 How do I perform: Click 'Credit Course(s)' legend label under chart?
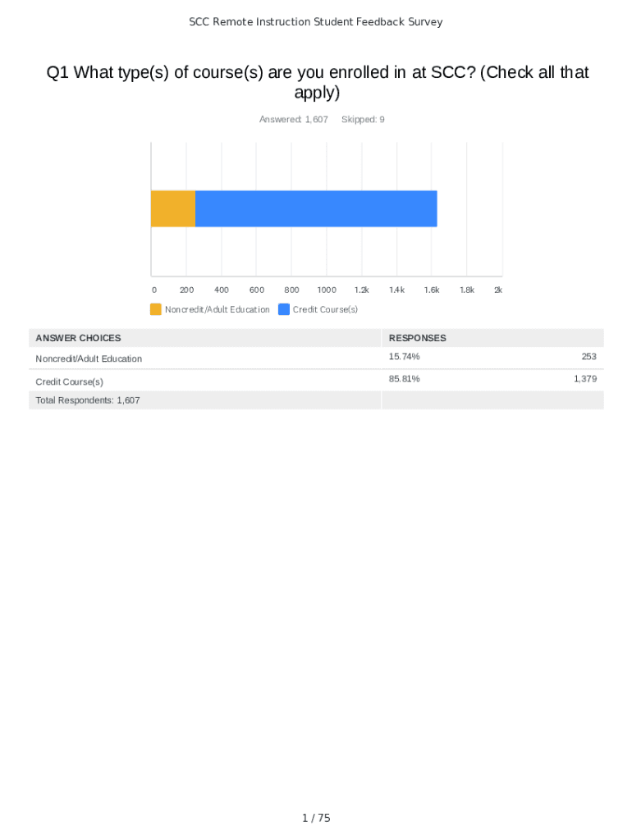tap(325, 309)
